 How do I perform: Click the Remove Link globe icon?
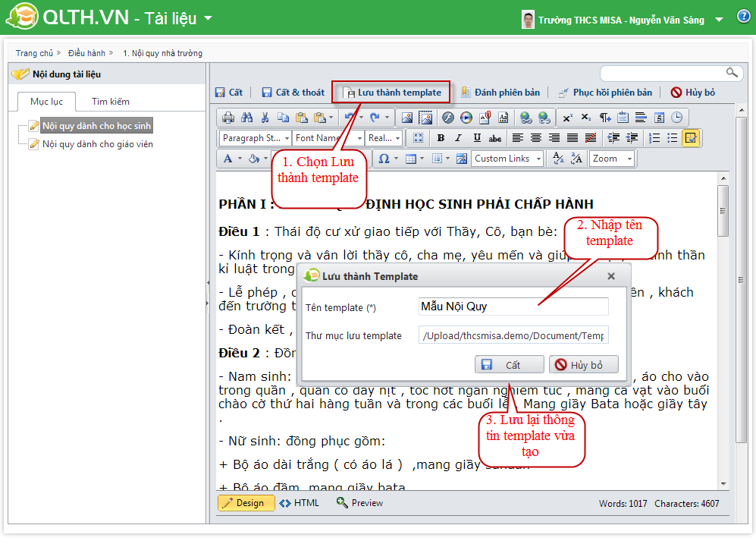[544, 117]
